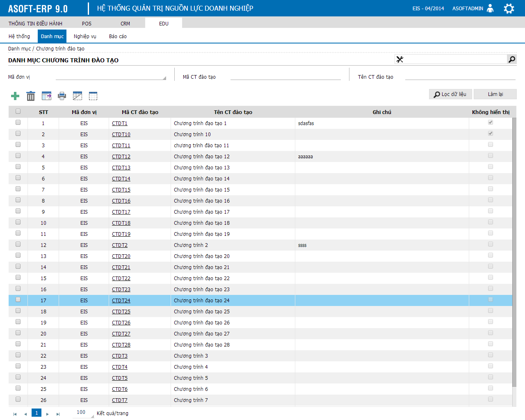Sort by the Ghi chú column header
The height and width of the screenshot is (420, 525).
382,112
